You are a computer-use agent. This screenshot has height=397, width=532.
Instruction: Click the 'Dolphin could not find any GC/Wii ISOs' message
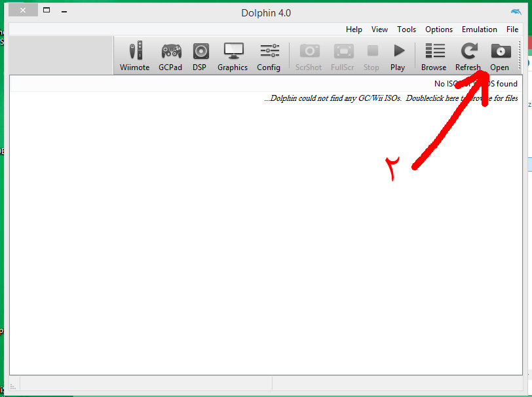pyautogui.click(x=391, y=98)
